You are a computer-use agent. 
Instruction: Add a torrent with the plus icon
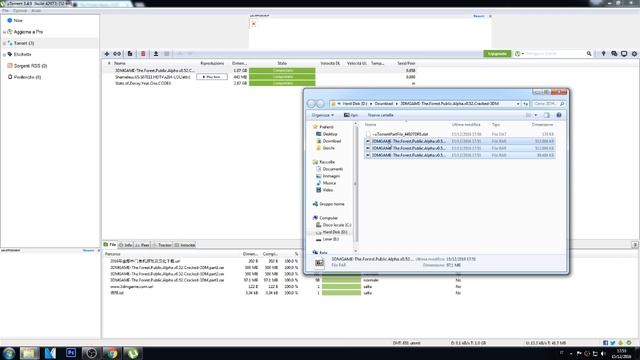107,54
